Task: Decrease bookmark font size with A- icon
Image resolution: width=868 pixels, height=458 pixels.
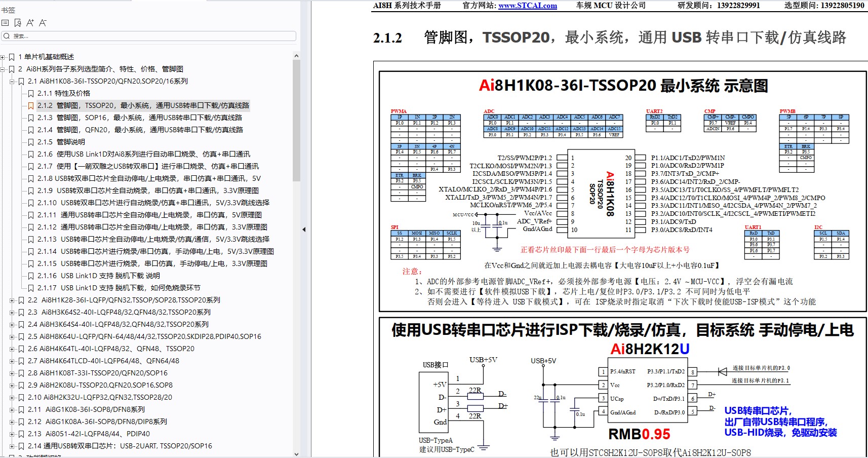Action: [43, 23]
